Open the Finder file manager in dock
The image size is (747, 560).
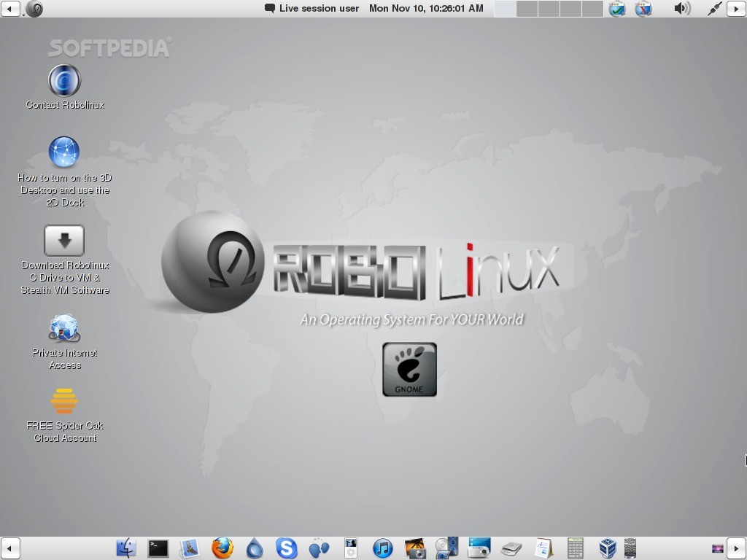tap(126, 548)
